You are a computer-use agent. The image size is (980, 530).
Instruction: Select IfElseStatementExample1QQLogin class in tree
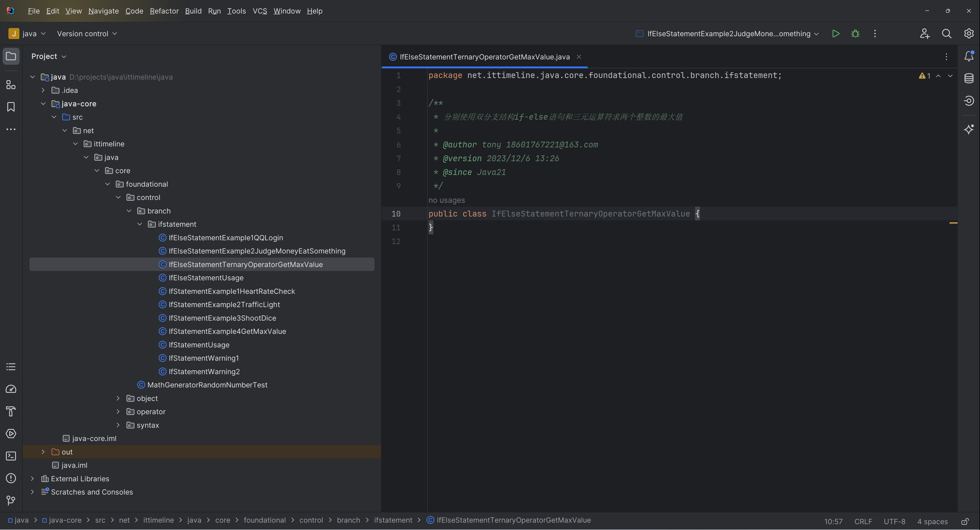tap(225, 238)
